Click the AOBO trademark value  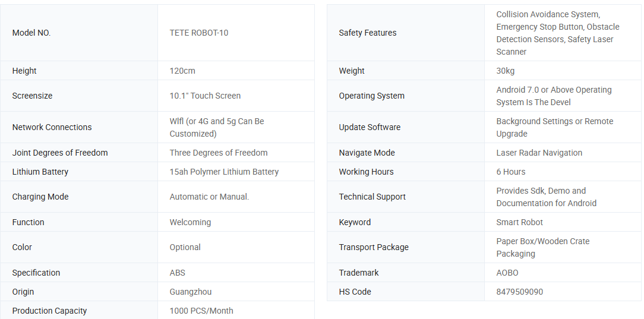507,273
